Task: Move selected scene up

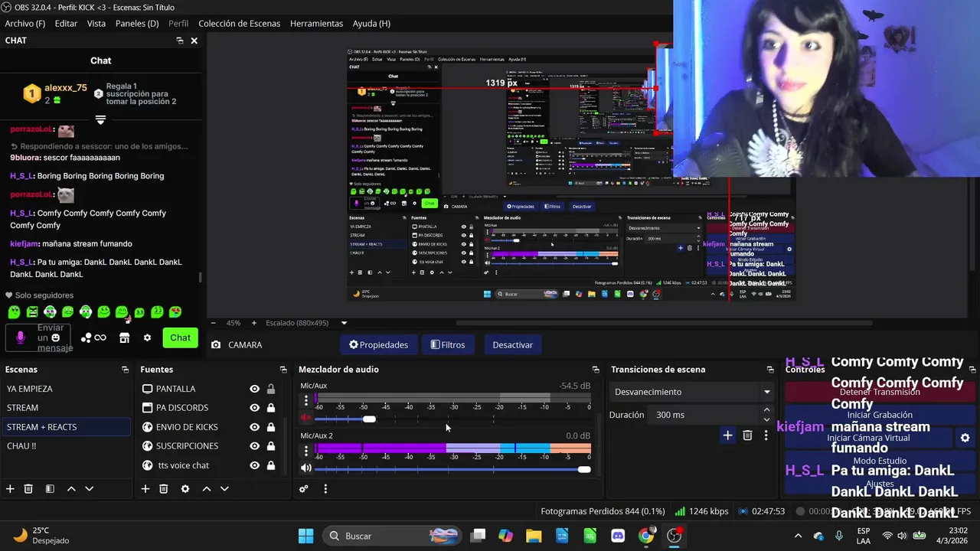Action: pos(71,488)
